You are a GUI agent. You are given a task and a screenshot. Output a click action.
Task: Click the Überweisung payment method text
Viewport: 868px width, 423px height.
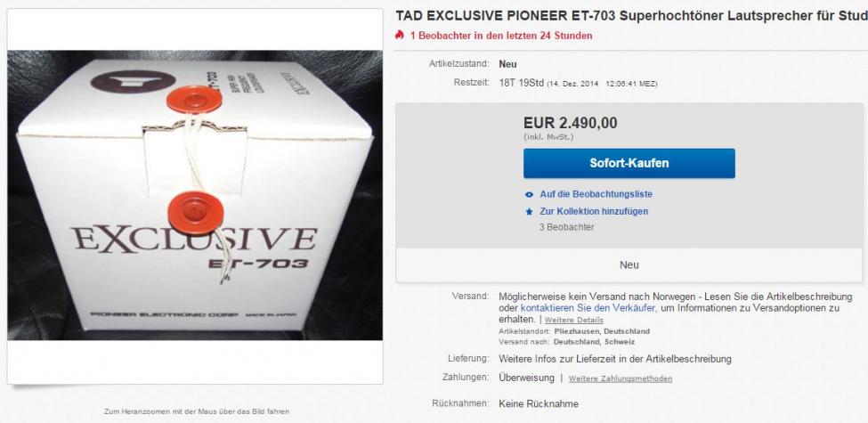click(x=526, y=378)
